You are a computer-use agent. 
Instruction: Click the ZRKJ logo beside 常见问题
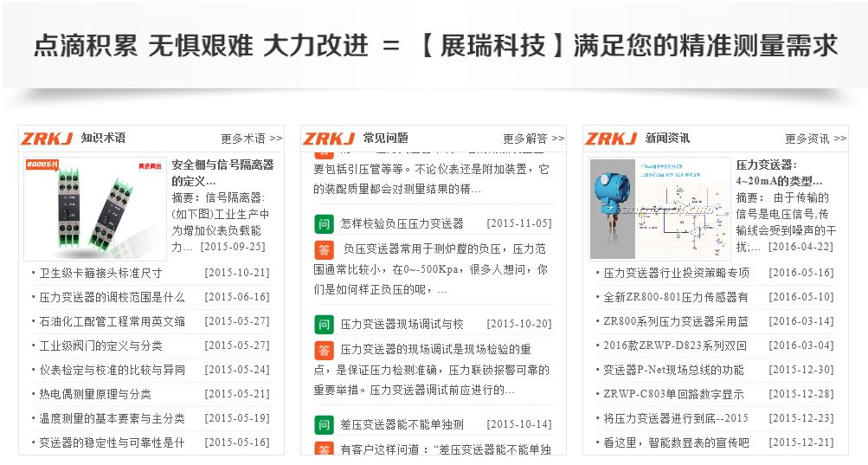coord(329,139)
